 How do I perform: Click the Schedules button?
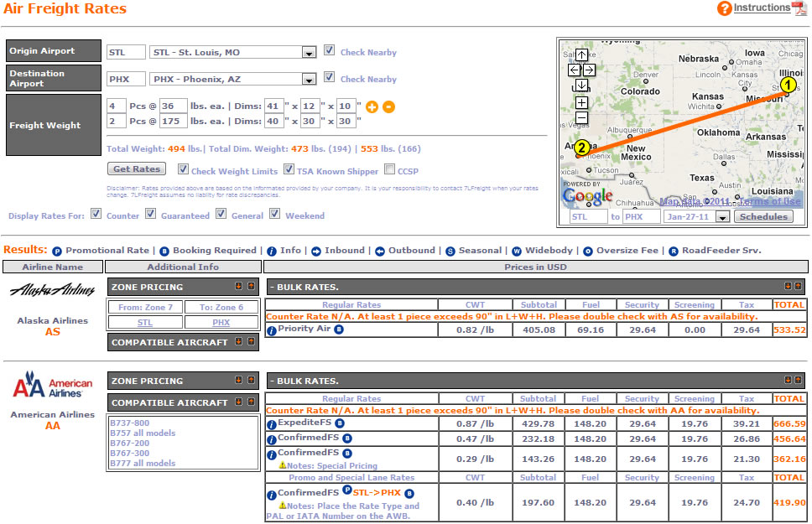point(763,217)
